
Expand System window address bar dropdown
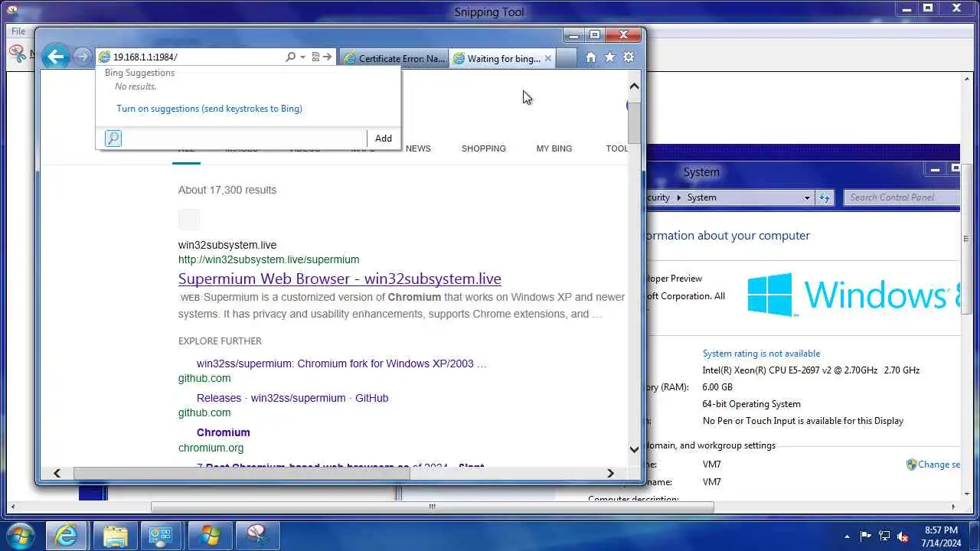point(806,197)
